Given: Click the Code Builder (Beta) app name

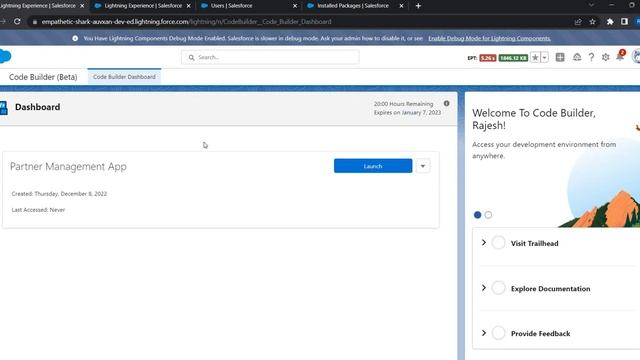Looking at the screenshot, I should pos(43,77).
